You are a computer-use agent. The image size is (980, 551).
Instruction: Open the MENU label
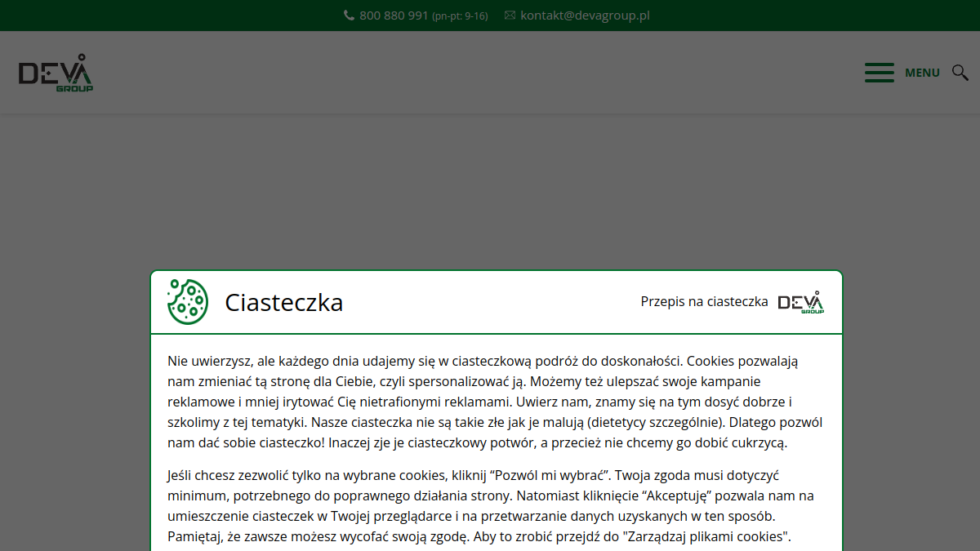(x=922, y=73)
